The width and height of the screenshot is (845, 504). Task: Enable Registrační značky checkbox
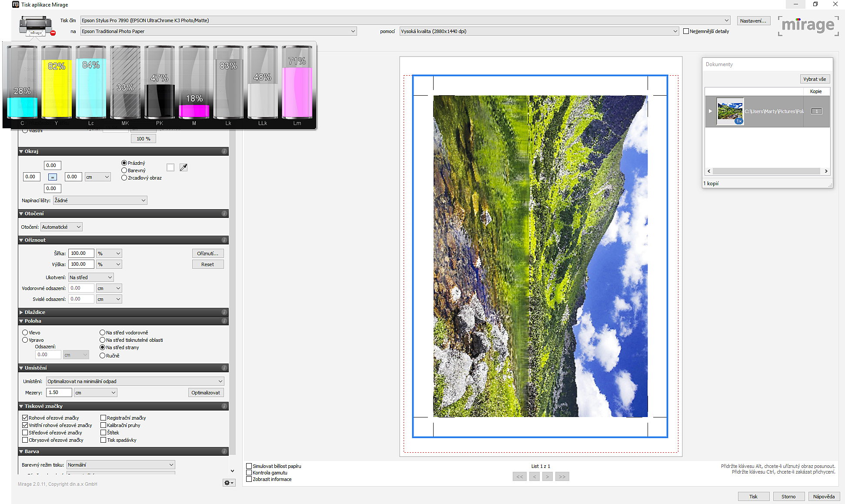tap(104, 418)
